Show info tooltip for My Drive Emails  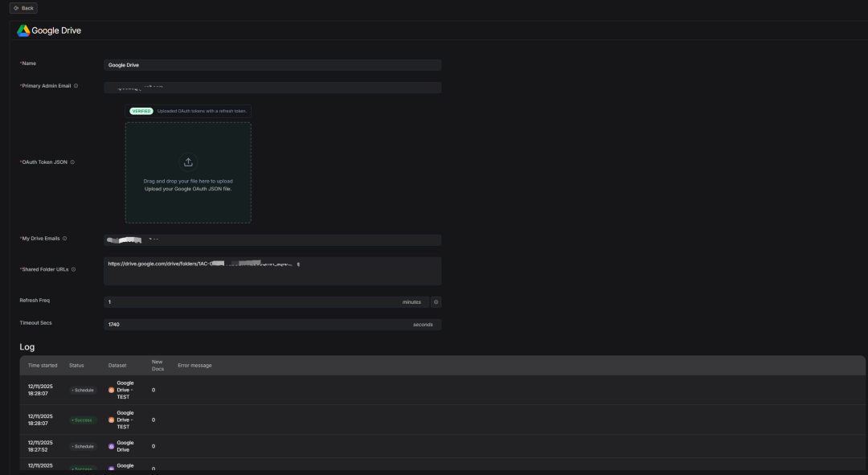tap(64, 239)
